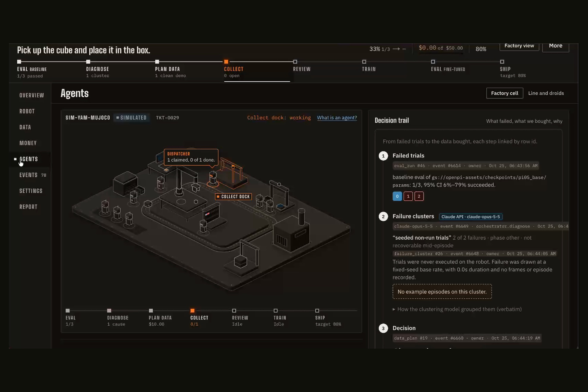
Task: Open the Overview sidebar section
Action: 31,95
